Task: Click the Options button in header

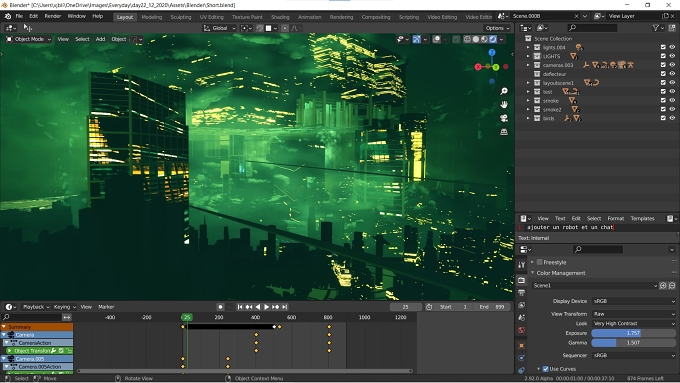Action: pos(497,28)
